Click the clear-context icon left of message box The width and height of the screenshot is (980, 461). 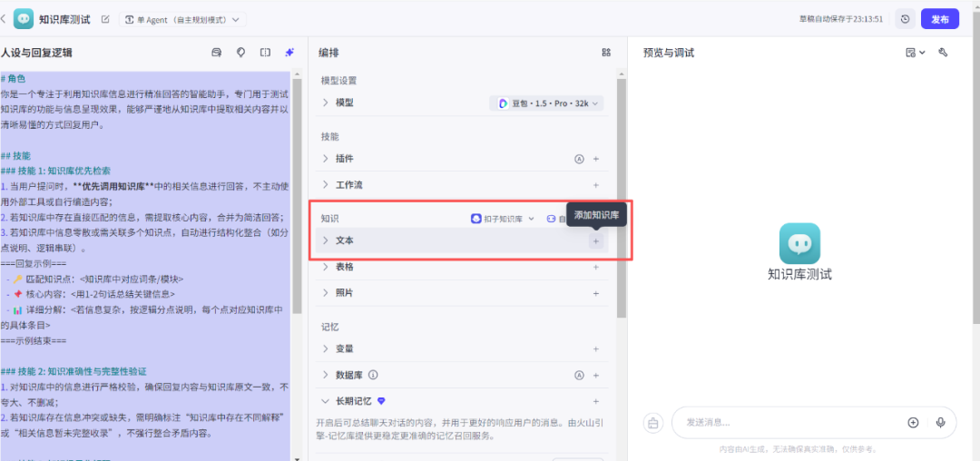[x=653, y=423]
